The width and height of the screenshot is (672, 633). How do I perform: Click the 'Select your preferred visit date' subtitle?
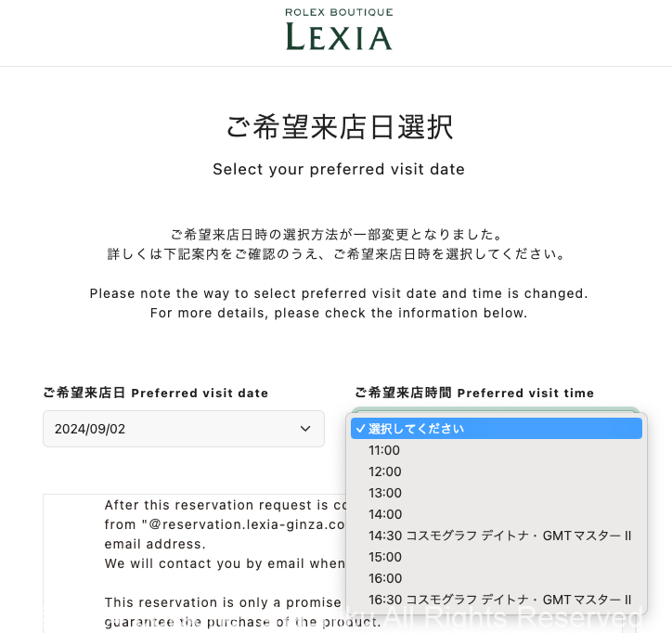[339, 169]
